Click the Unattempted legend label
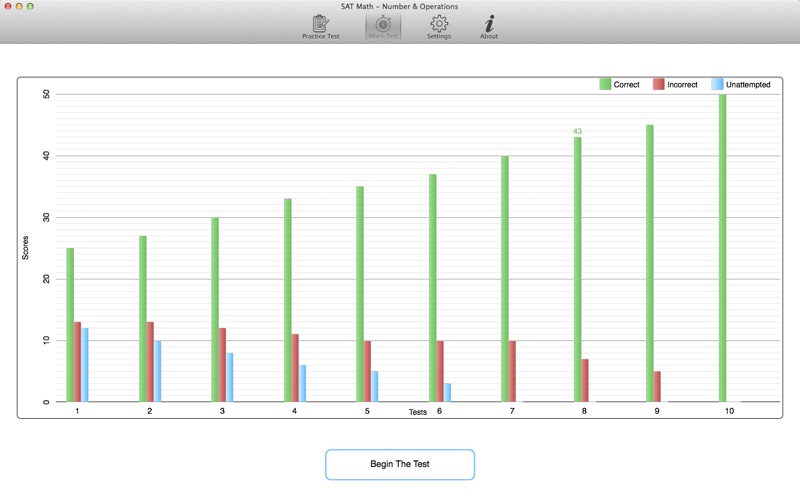 [748, 85]
